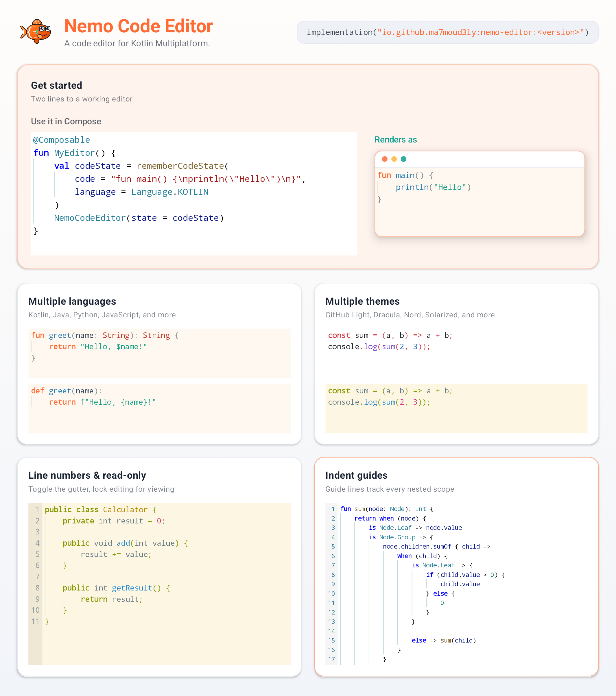The width and height of the screenshot is (616, 696).
Task: Click 'when (child) {' line
Action: click(x=422, y=556)
